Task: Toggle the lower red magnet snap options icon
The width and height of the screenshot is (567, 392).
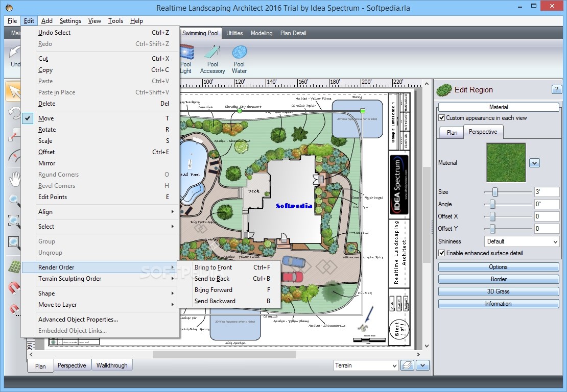Action: tap(14, 309)
